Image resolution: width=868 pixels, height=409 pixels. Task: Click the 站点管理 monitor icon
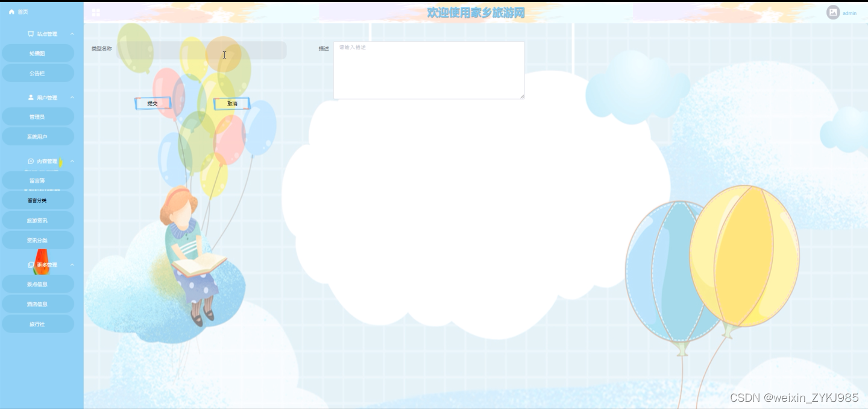[31, 34]
